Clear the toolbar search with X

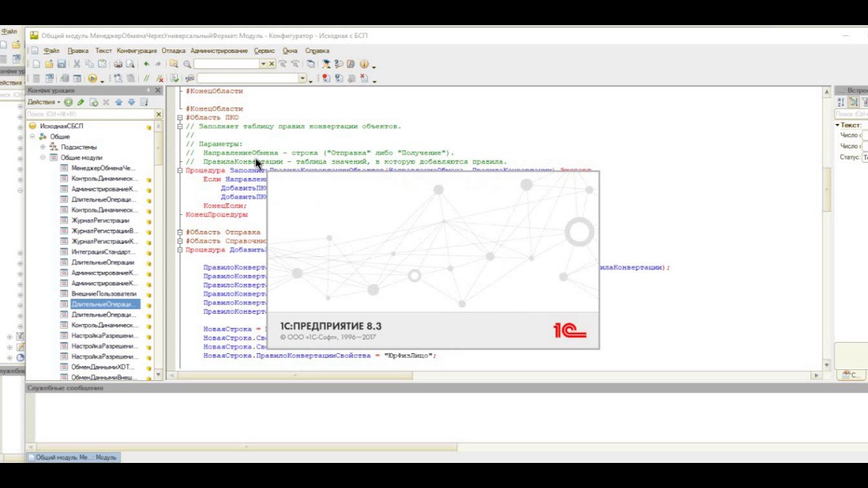271,64
